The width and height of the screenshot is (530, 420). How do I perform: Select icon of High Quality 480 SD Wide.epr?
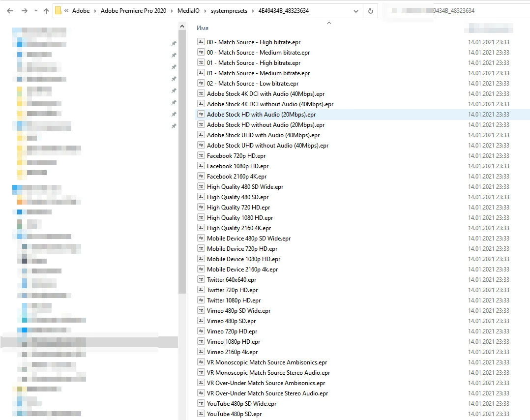(201, 187)
